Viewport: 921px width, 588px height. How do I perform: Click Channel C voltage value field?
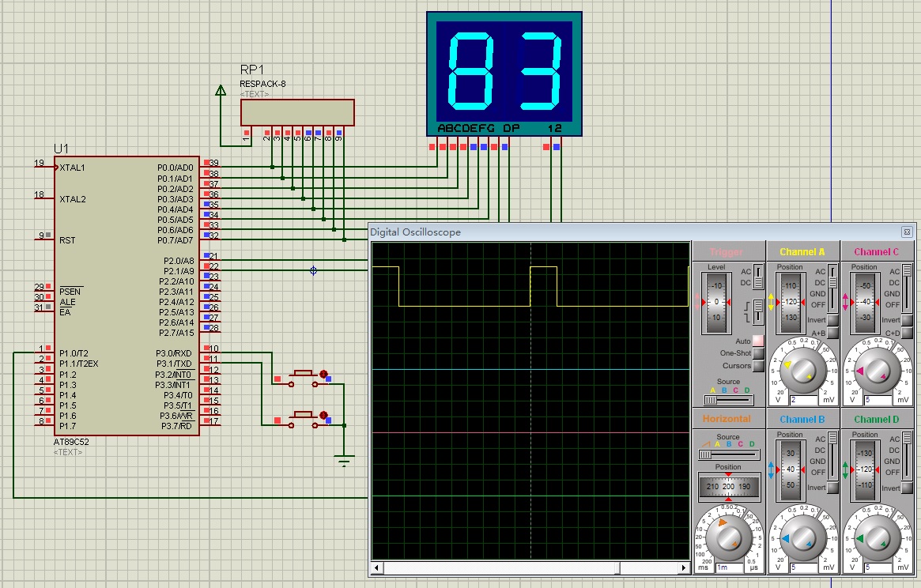(x=878, y=400)
